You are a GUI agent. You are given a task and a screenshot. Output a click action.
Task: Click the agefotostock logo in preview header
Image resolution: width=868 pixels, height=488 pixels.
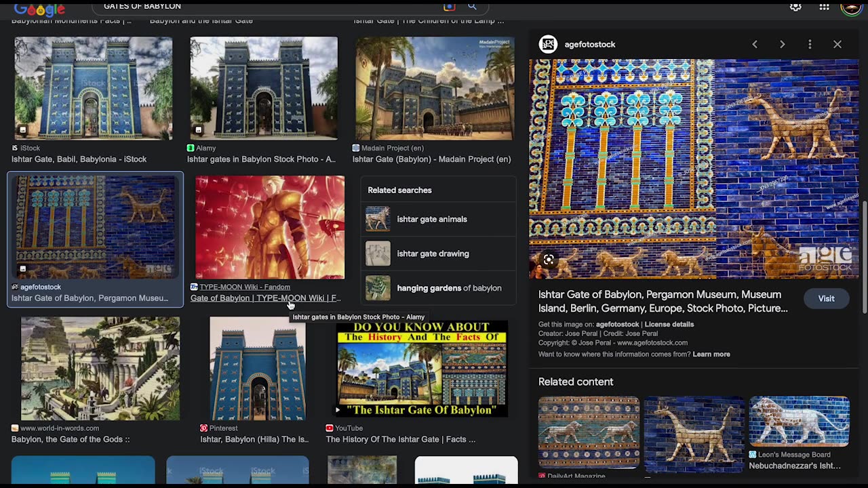tap(548, 44)
